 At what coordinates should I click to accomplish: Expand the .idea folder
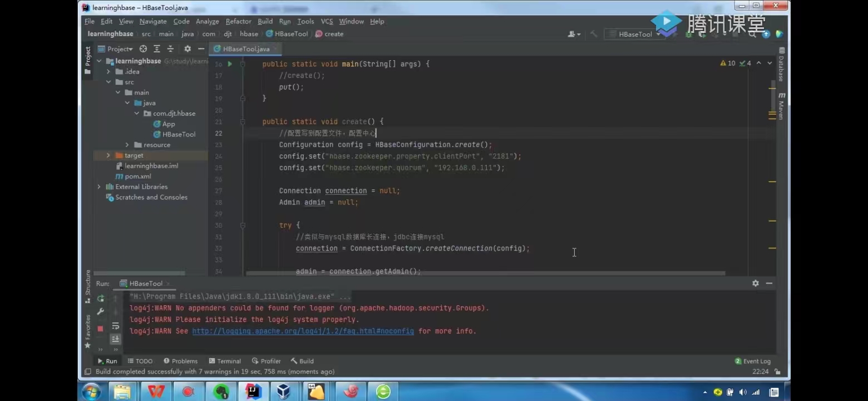108,72
